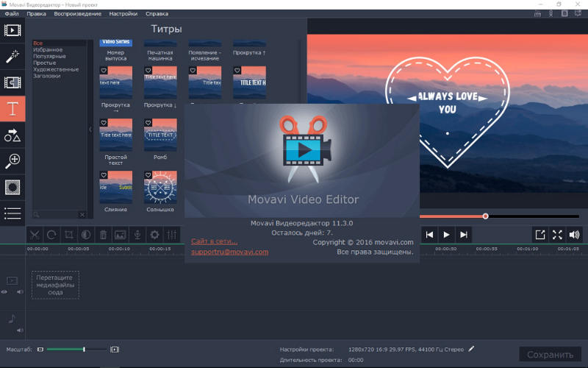The width and height of the screenshot is (588, 368).
Task: Select the Заголовки category
Action: point(46,76)
